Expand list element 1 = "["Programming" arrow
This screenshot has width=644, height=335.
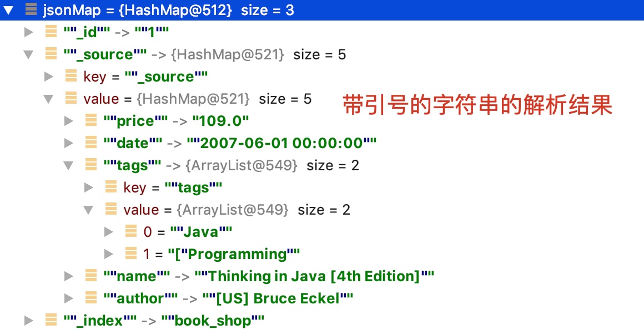tap(109, 254)
